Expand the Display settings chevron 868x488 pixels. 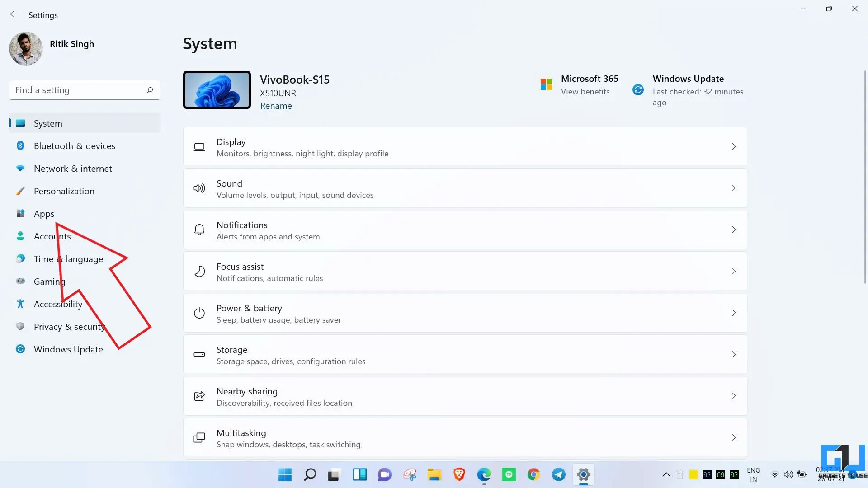coord(734,147)
